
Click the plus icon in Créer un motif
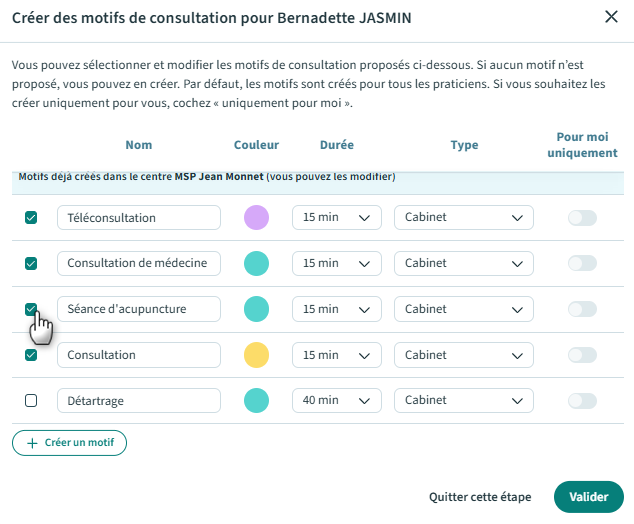[x=32, y=442]
